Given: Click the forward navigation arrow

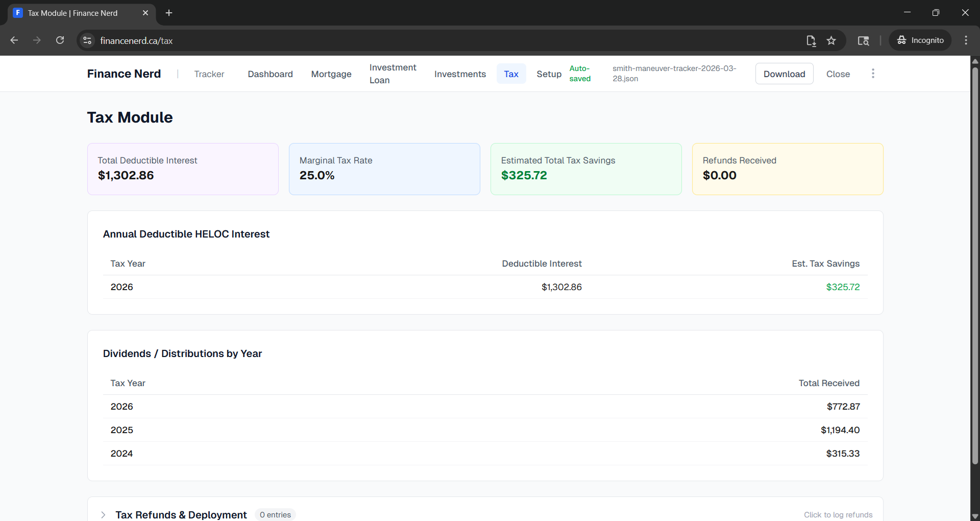Looking at the screenshot, I should click(x=37, y=40).
